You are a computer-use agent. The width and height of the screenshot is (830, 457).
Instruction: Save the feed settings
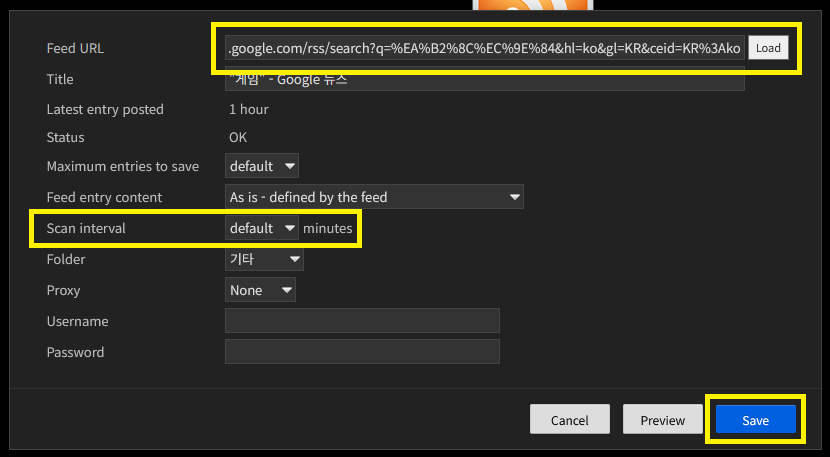point(756,420)
